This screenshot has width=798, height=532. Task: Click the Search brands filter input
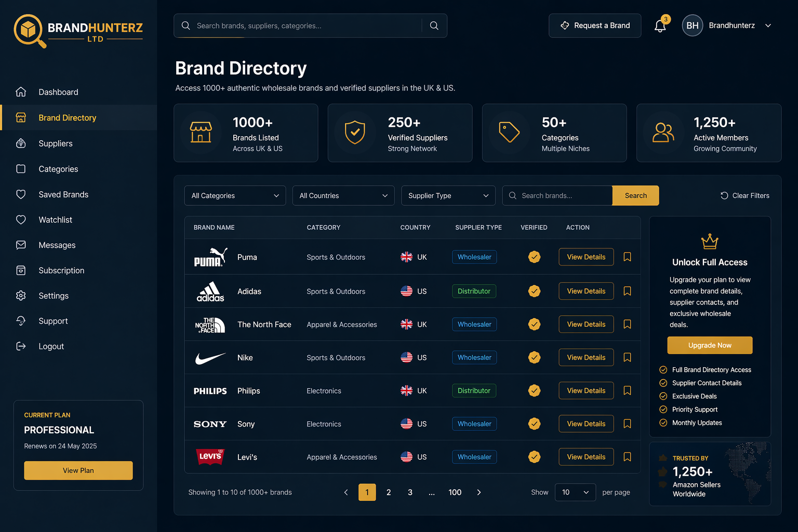click(557, 195)
